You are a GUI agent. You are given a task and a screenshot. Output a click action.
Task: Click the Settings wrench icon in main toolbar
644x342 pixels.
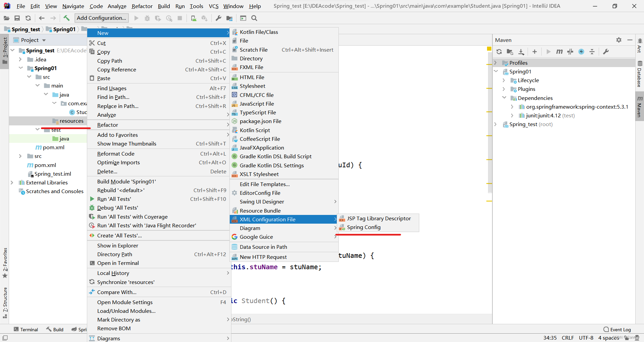click(x=218, y=18)
